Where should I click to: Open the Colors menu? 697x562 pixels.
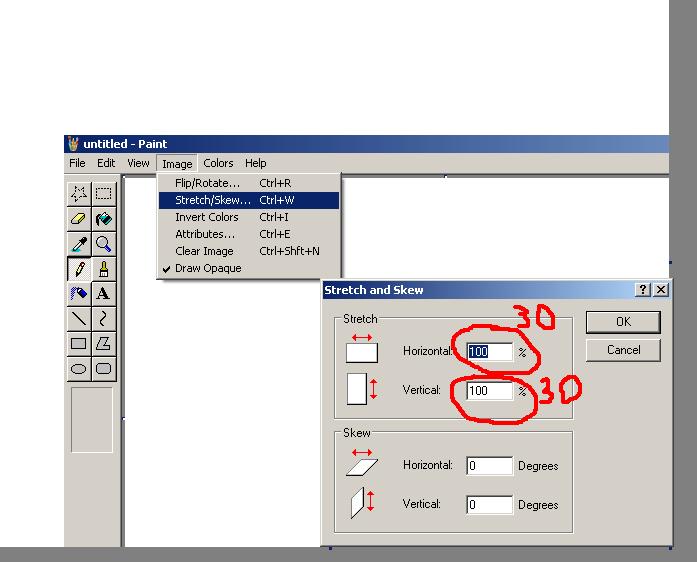pos(218,163)
